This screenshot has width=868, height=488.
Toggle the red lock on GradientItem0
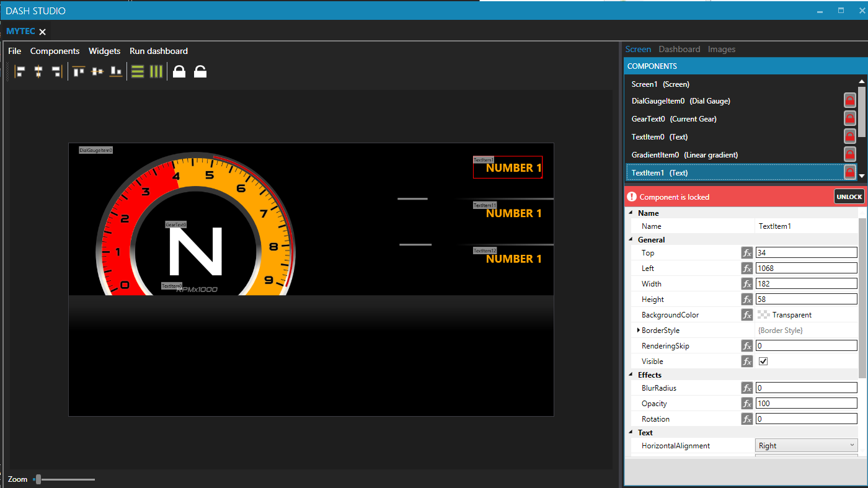click(x=850, y=155)
